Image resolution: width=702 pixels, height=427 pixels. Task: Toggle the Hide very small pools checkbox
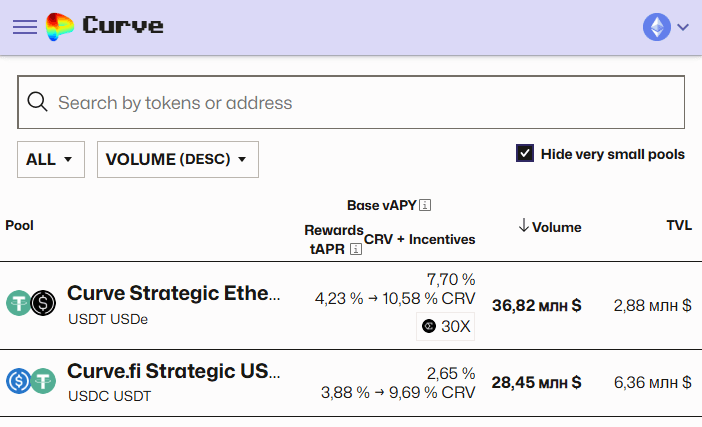point(525,153)
